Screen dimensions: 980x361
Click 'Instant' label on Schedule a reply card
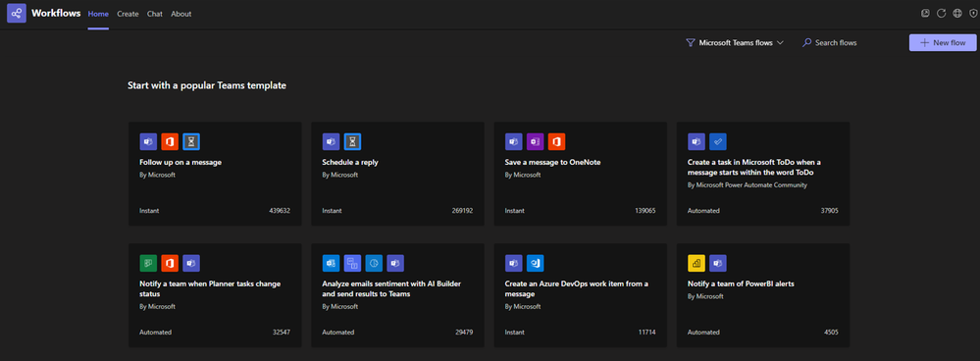pos(332,211)
